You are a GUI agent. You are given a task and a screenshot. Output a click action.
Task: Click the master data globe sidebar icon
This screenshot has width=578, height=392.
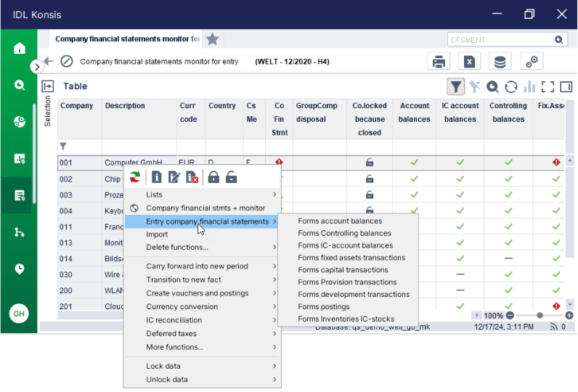tap(19, 121)
